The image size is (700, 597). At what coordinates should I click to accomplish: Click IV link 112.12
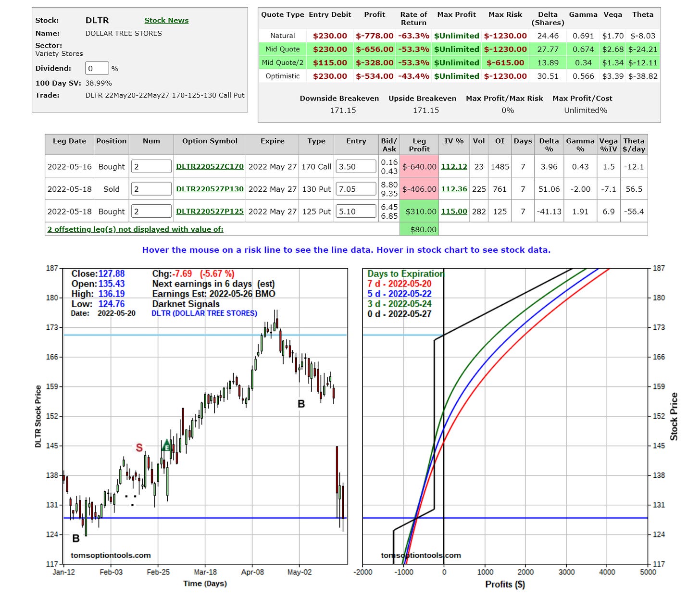(x=454, y=166)
